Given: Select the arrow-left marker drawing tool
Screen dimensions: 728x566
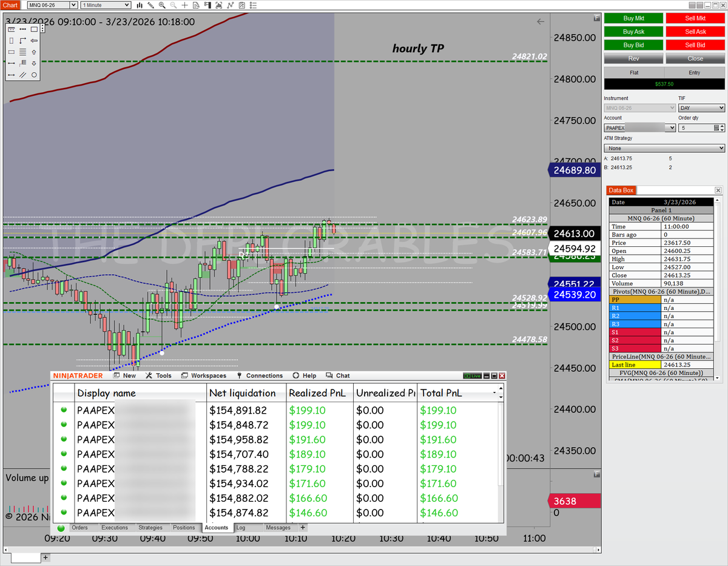Looking at the screenshot, I should click(34, 41).
